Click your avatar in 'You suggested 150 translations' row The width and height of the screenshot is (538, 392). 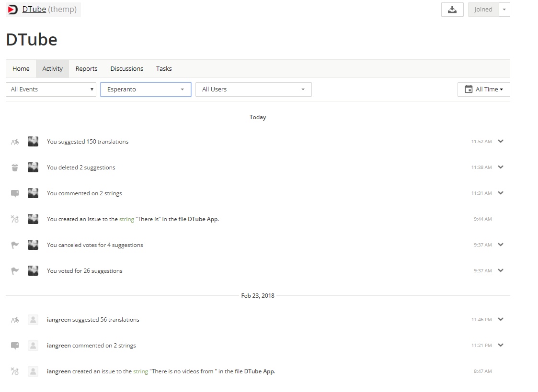tap(33, 142)
